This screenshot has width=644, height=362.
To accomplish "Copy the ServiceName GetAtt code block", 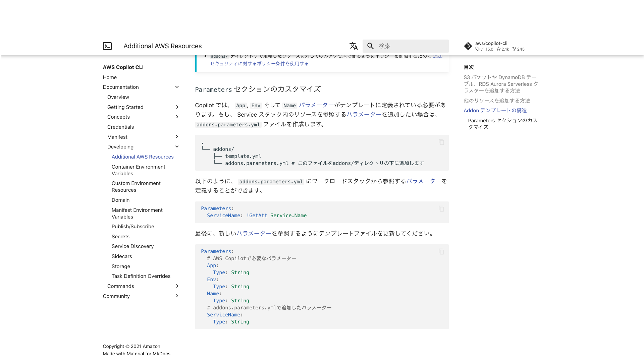I will 441,209.
